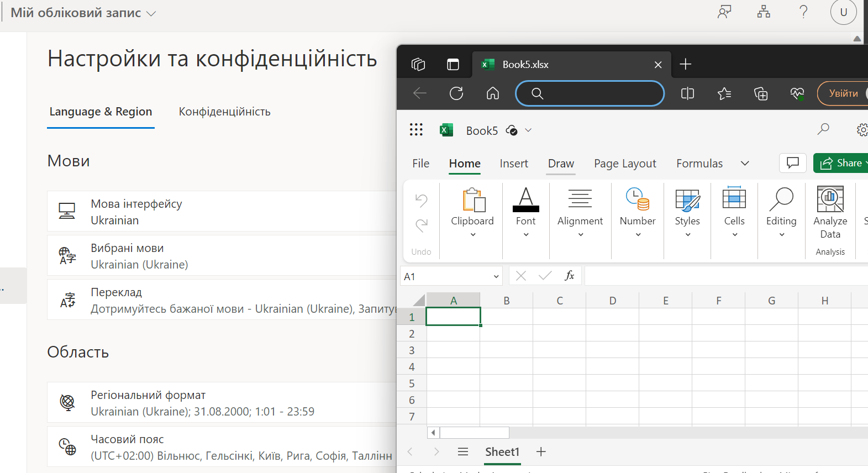Add a new sheet
868x473 pixels.
point(541,452)
